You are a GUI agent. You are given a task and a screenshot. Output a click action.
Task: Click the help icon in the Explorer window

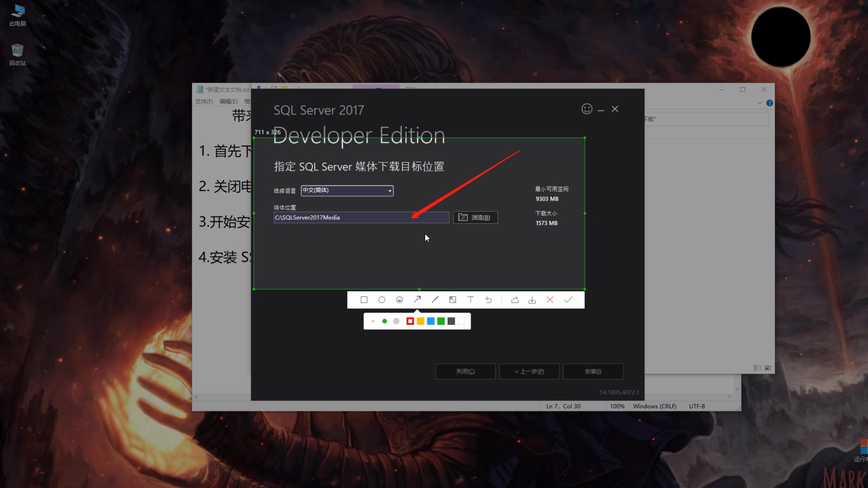pos(769,103)
